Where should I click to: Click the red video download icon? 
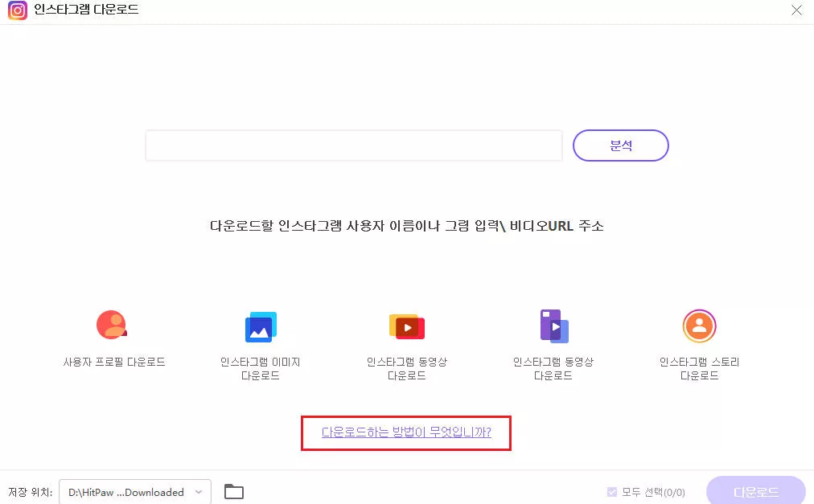coord(407,327)
